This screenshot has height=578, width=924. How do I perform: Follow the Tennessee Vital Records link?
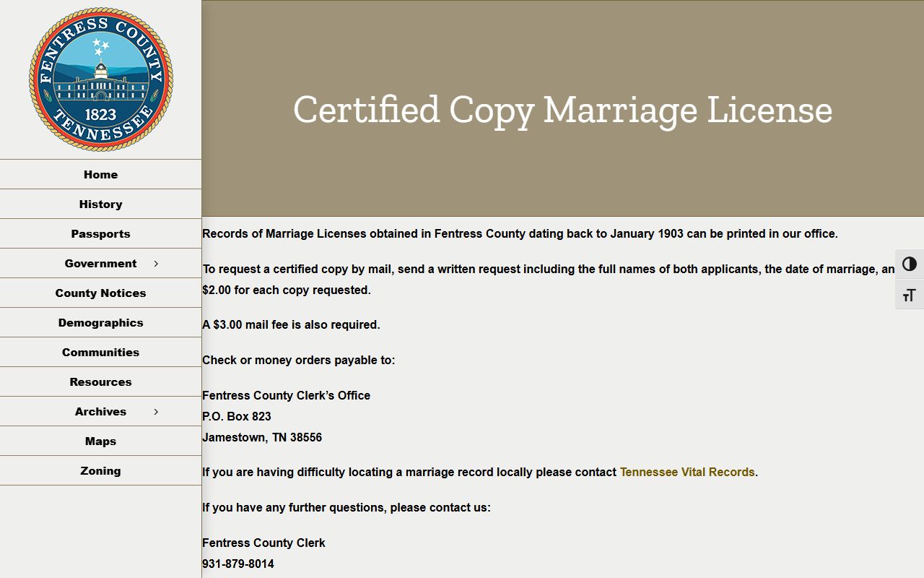(687, 472)
